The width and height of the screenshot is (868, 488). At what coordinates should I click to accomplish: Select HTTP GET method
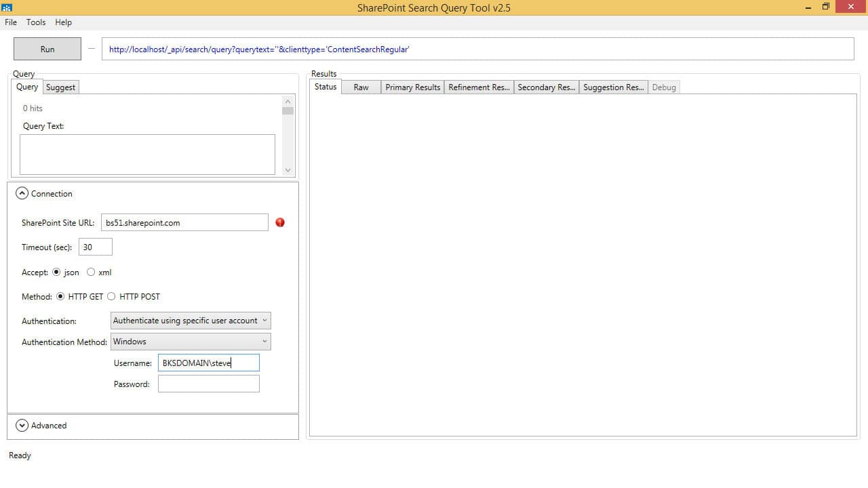point(61,297)
